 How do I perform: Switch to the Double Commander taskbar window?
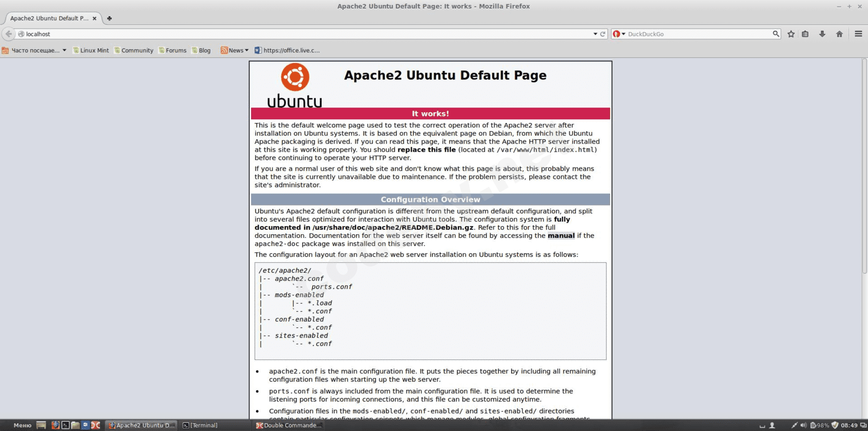tap(289, 426)
